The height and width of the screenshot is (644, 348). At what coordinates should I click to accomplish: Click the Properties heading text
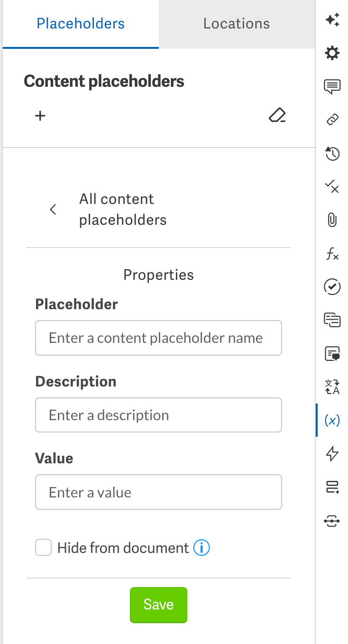point(158,275)
